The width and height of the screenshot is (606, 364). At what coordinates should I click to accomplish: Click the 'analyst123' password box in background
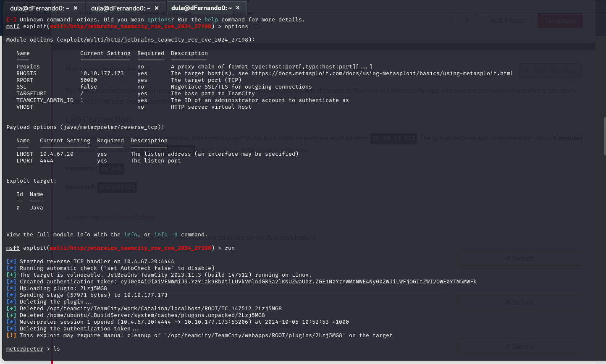click(117, 187)
